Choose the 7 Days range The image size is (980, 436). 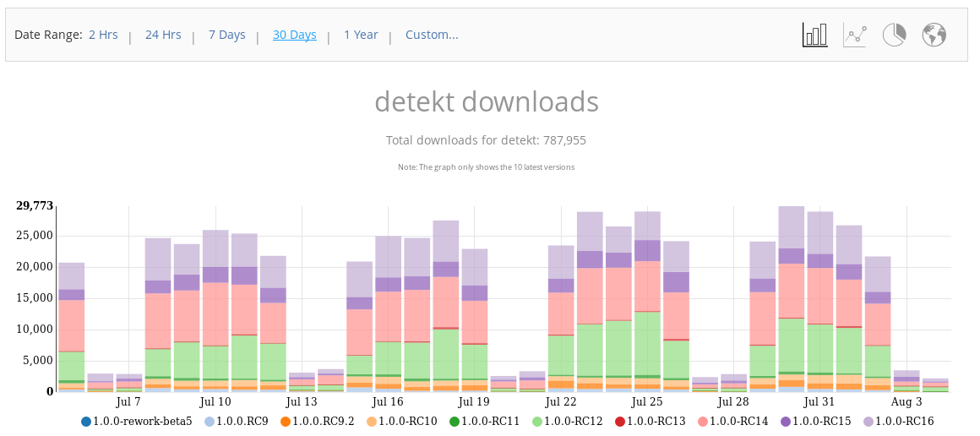(226, 35)
